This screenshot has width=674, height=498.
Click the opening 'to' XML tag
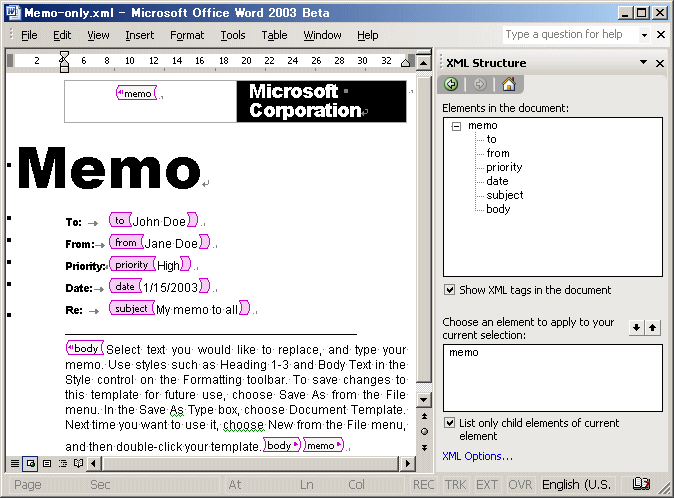point(120,220)
